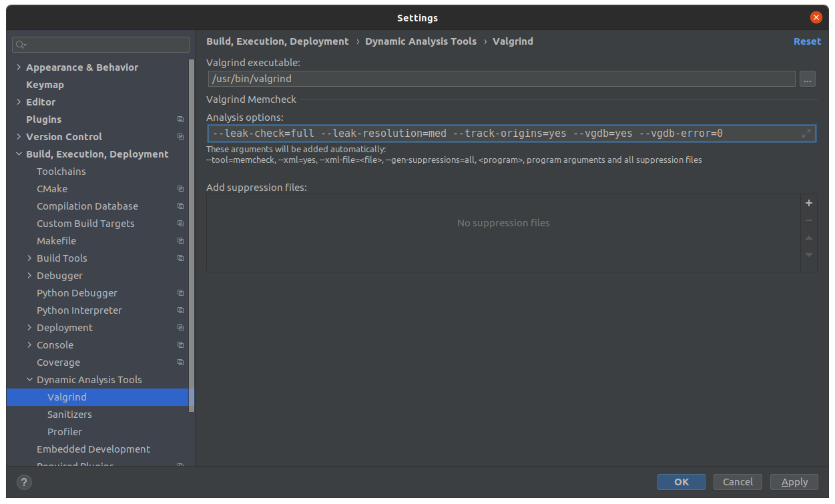Click Build, Execution, Deployment breadcrumb
Image resolution: width=835 pixels, height=504 pixels.
coord(277,41)
